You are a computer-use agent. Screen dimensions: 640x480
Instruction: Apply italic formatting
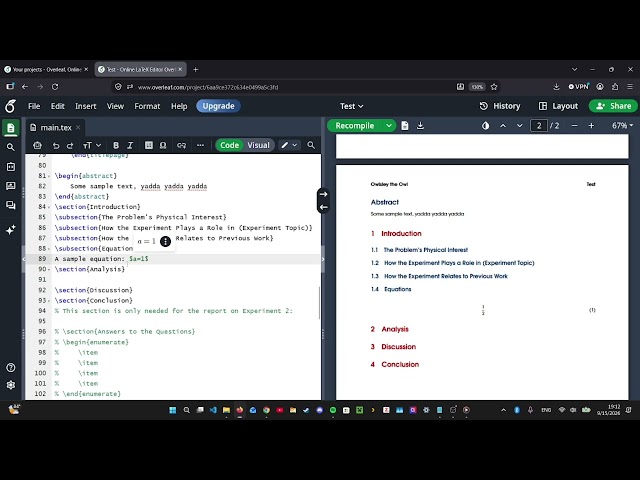[130, 145]
